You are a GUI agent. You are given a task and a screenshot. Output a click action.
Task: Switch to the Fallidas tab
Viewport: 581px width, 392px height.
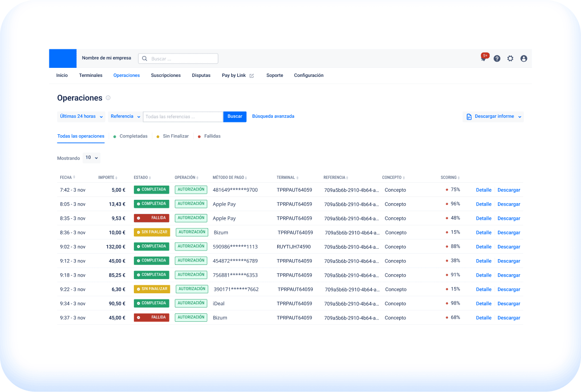click(209, 136)
